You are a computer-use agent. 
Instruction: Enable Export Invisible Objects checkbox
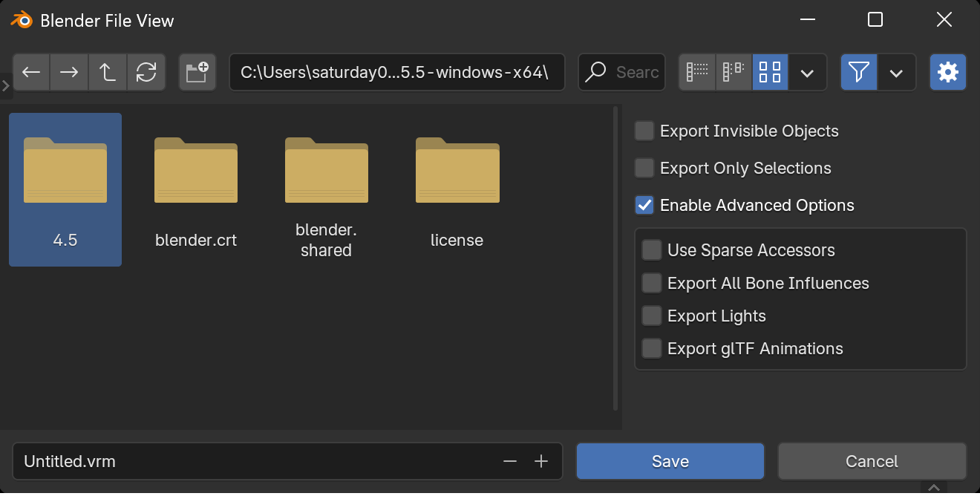[644, 131]
